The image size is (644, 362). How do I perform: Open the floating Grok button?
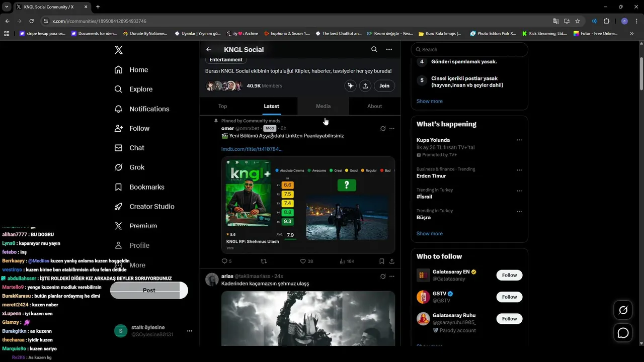pyautogui.click(x=623, y=310)
